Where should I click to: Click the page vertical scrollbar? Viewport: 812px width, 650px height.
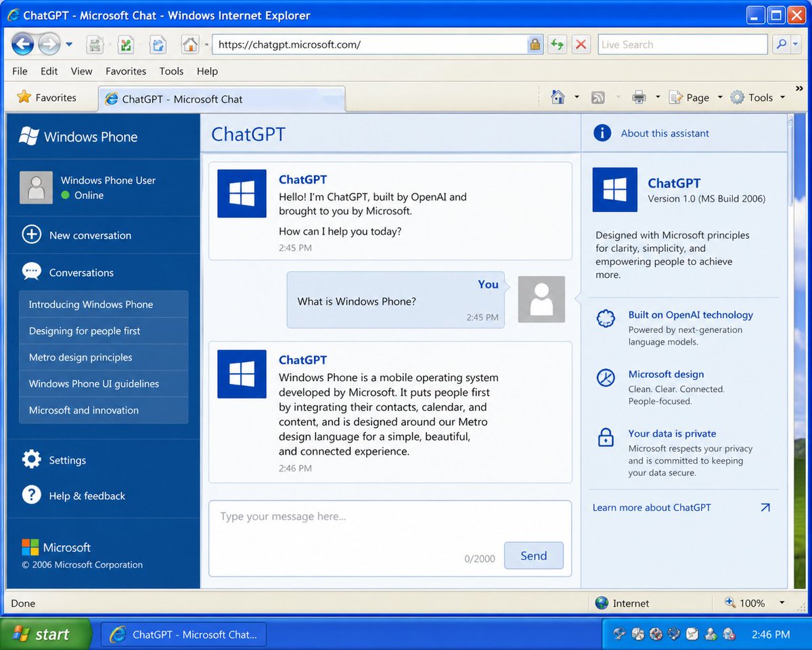(x=791, y=162)
